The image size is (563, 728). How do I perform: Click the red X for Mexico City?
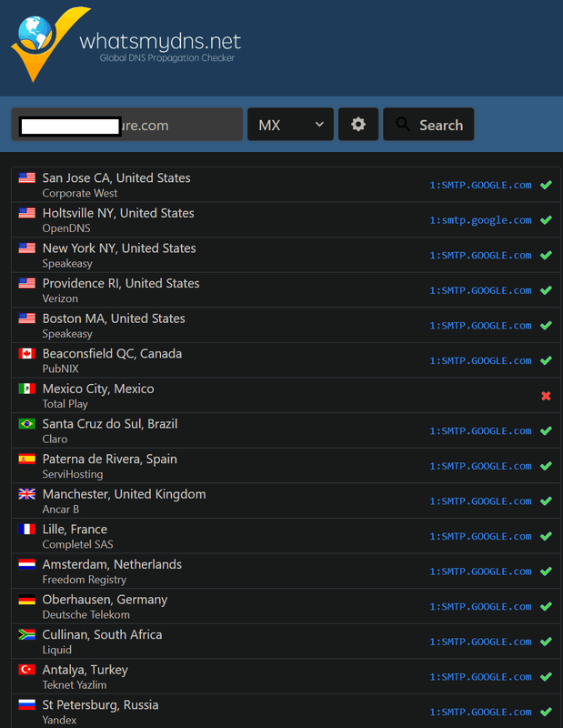pos(546,396)
